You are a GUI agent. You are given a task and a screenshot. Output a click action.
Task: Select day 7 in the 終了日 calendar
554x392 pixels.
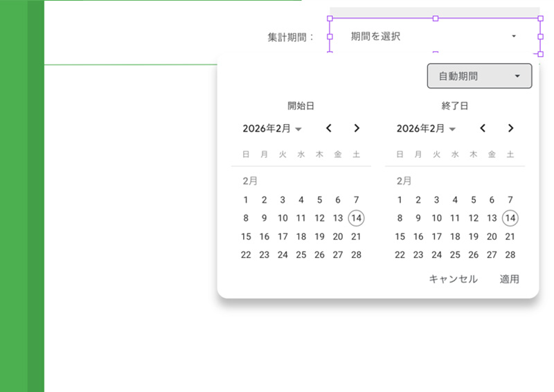[x=510, y=200]
